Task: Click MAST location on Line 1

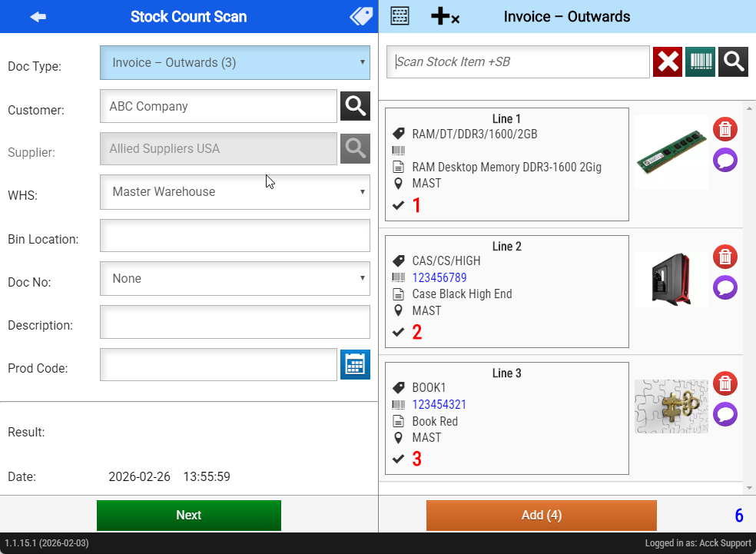Action: click(x=426, y=184)
